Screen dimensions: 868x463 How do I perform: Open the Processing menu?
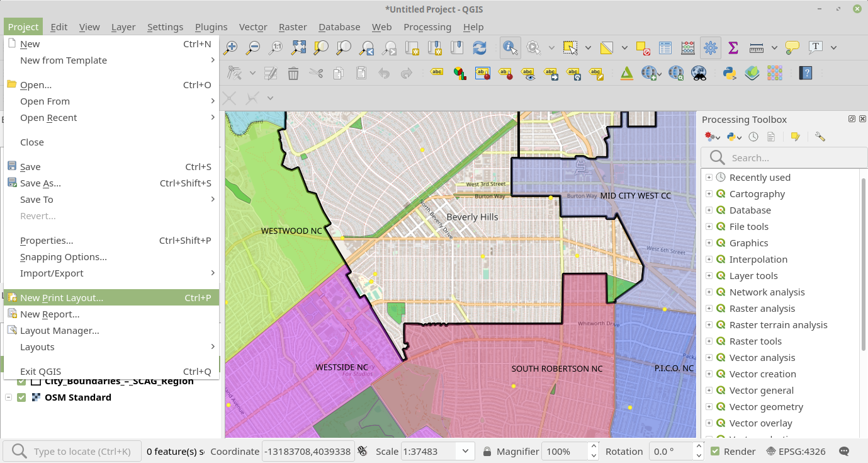pos(427,27)
